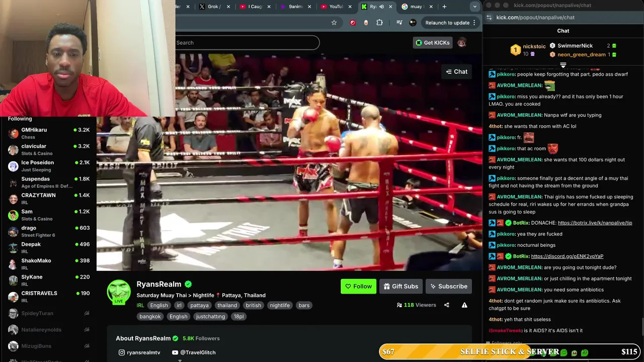Click the chat popout address bar URL
This screenshot has width=644, height=362.
click(535, 17)
